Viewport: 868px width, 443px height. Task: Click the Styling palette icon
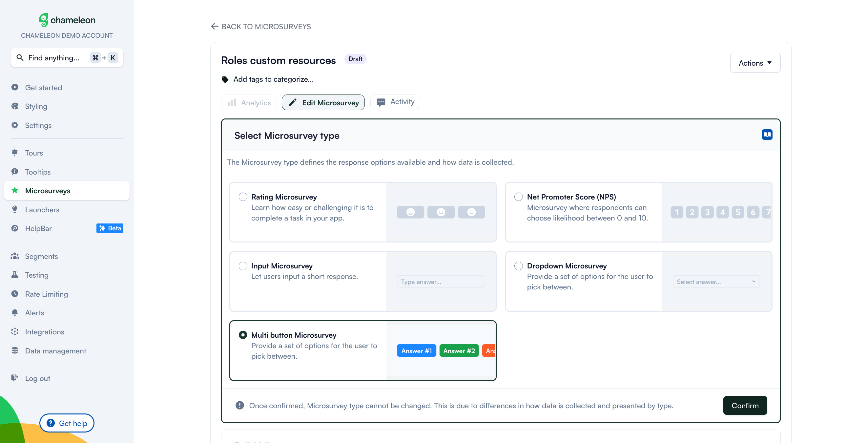point(15,106)
